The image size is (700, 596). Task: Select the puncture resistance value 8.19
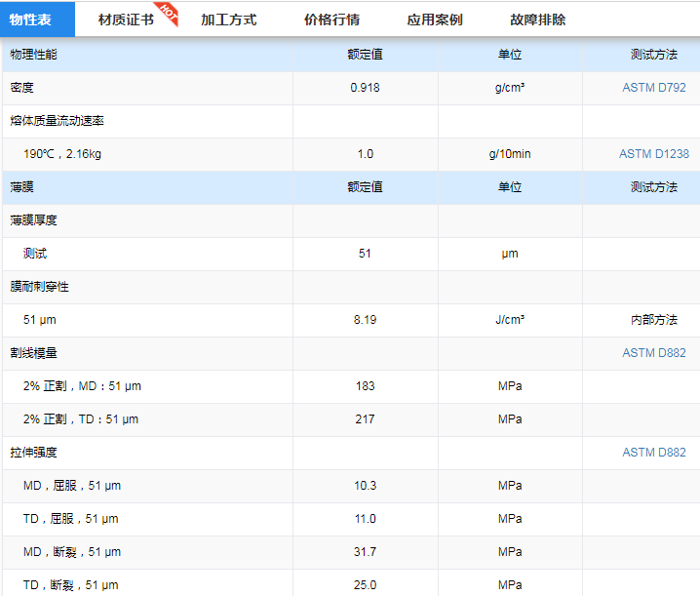coord(365,320)
